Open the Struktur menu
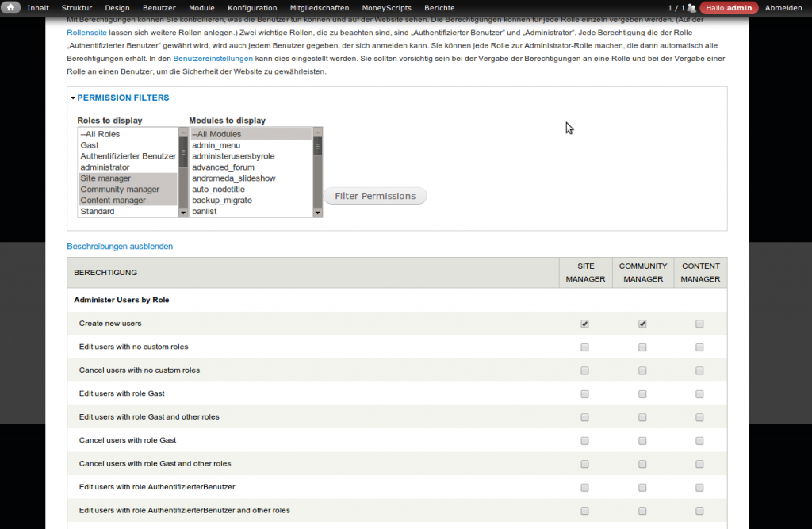 [x=77, y=8]
